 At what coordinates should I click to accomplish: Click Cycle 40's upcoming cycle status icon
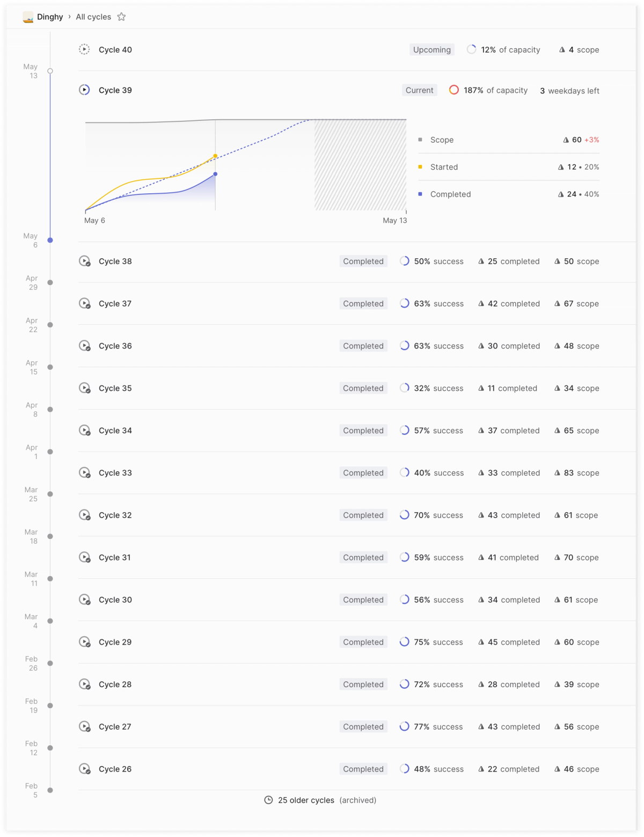[x=84, y=49]
